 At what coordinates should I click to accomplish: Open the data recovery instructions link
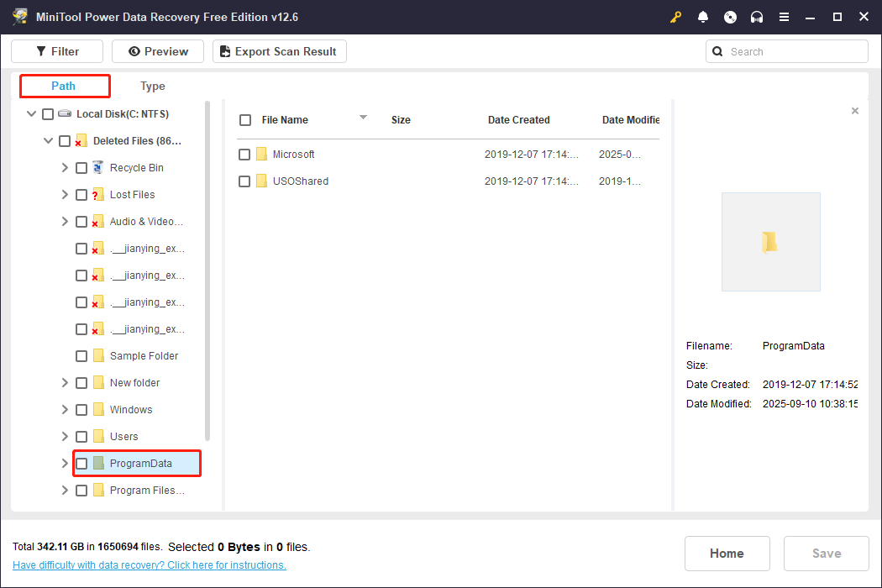click(x=150, y=565)
